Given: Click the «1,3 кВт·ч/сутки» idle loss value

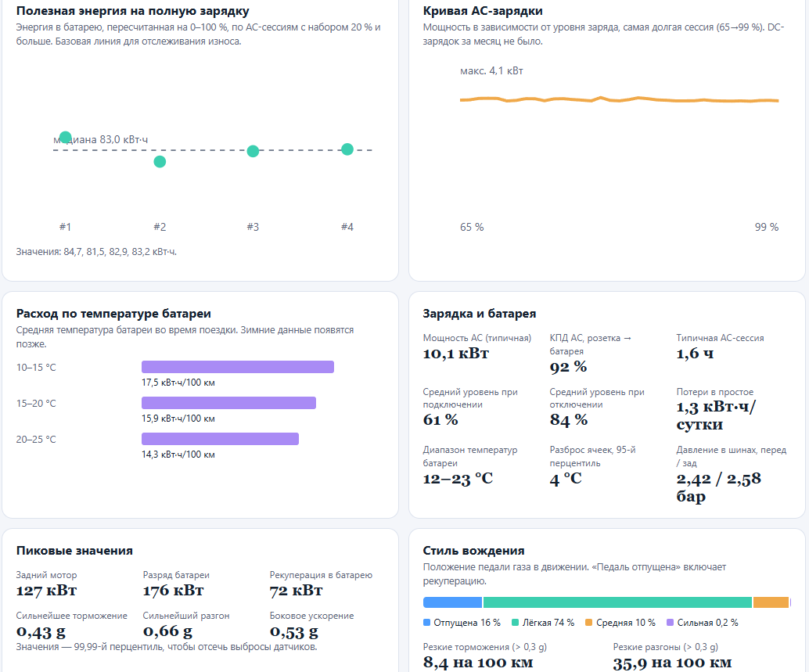Looking at the screenshot, I should point(716,415).
